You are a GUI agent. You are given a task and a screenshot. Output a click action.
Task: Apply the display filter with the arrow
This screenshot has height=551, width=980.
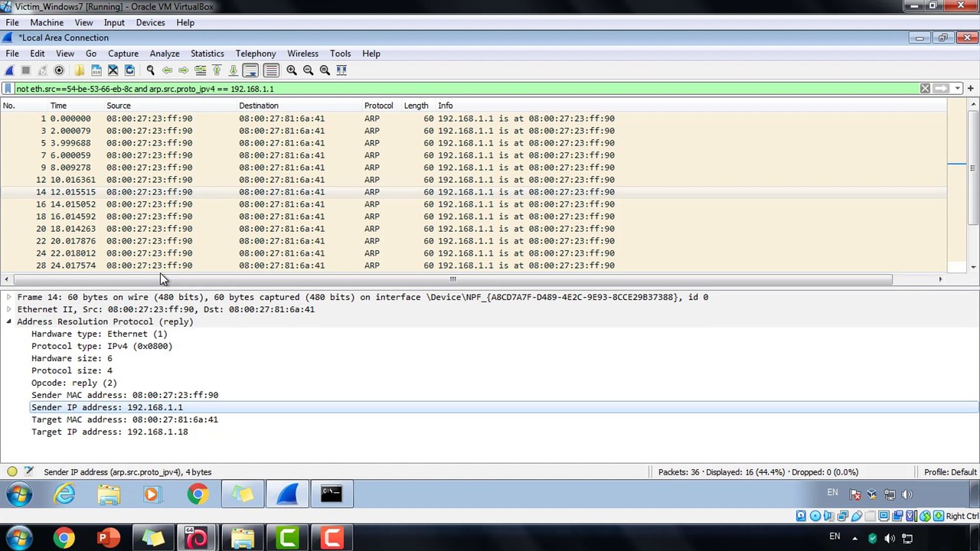(941, 89)
